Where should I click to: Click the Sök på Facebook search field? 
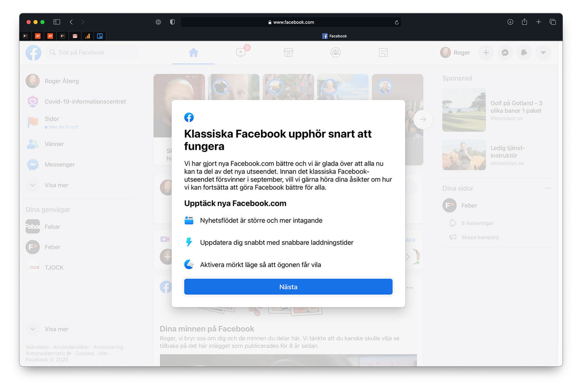click(x=92, y=53)
